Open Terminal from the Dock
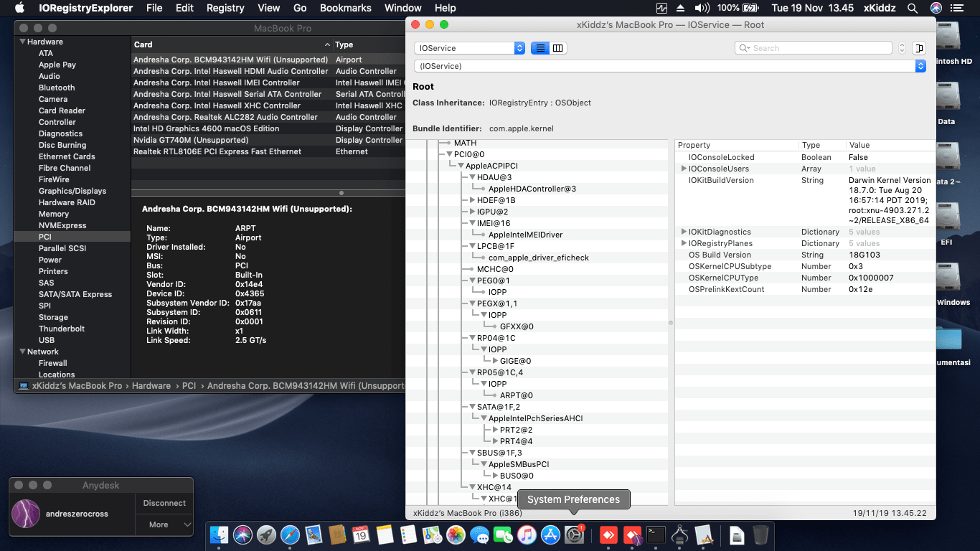 [655, 534]
